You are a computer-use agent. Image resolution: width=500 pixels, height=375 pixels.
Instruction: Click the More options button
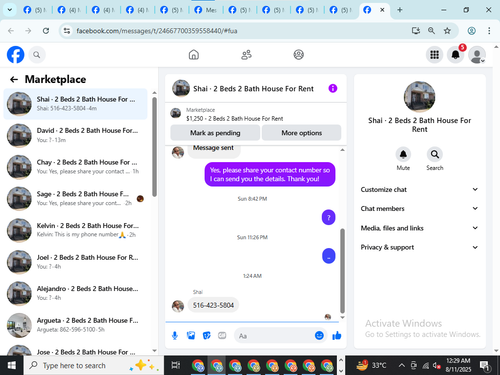[x=301, y=133]
